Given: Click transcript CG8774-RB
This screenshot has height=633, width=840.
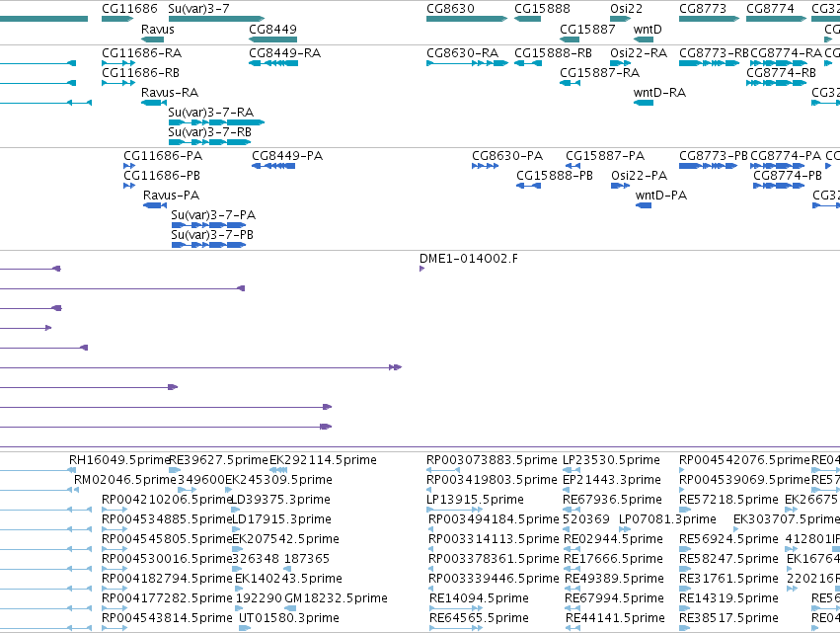Looking at the screenshot, I should [781, 73].
